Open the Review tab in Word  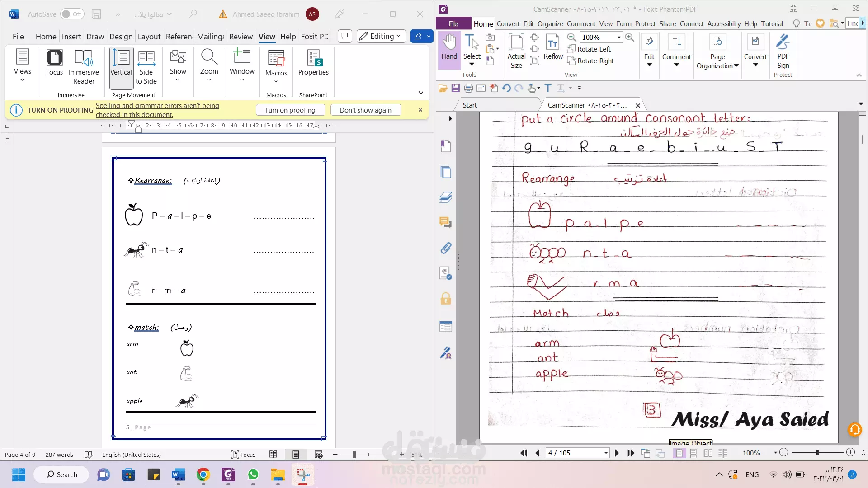241,37
